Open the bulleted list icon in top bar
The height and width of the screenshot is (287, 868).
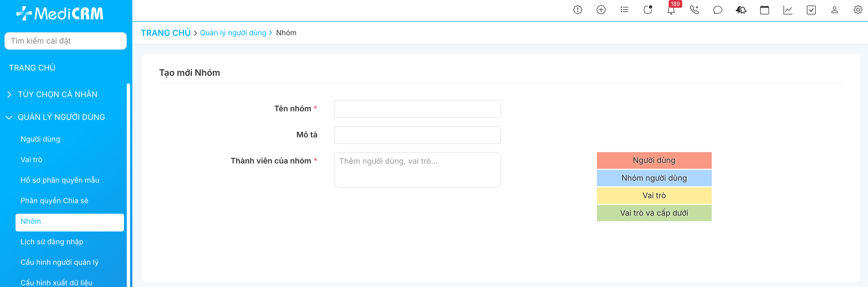pyautogui.click(x=624, y=10)
